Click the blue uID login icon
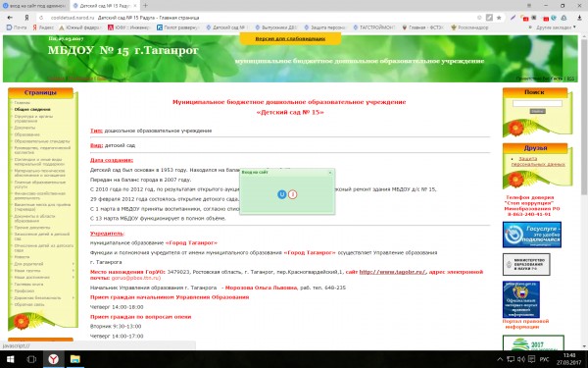Viewport: 588px width, 368px height. click(x=281, y=194)
